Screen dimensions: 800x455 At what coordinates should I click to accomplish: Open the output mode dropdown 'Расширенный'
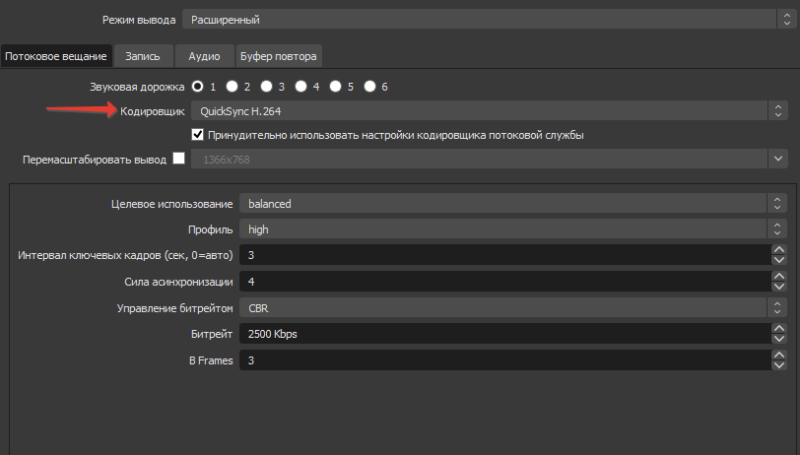click(487, 19)
